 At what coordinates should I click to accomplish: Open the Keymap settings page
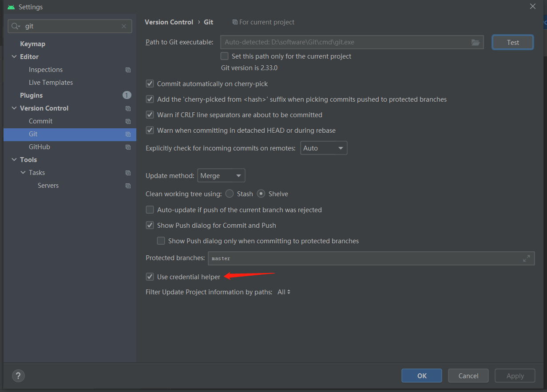(x=32, y=44)
